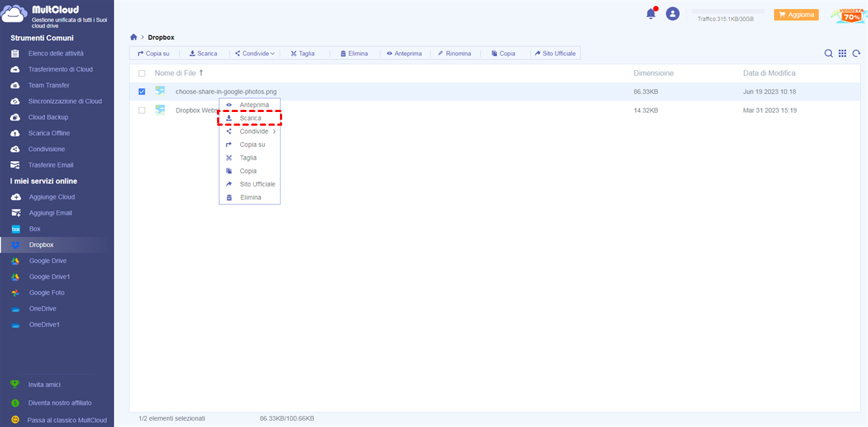868x427 pixels.
Task: Check the Dropbox Webs file checkbox
Action: pos(142,111)
